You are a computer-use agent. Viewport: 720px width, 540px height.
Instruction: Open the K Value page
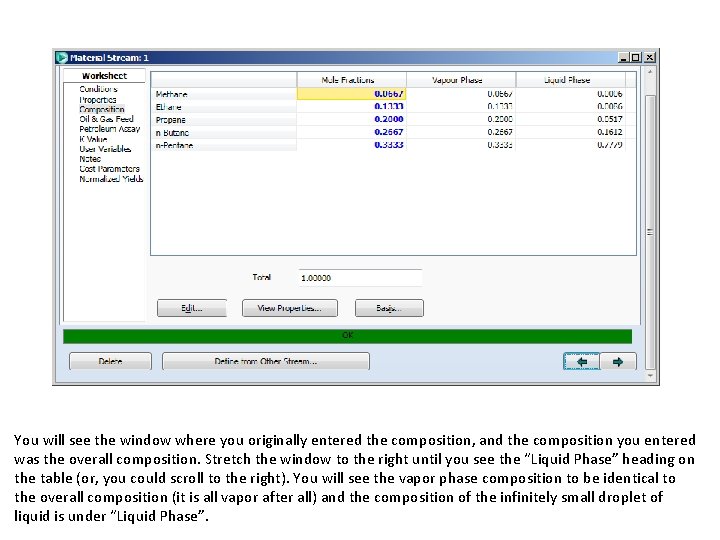click(x=93, y=139)
